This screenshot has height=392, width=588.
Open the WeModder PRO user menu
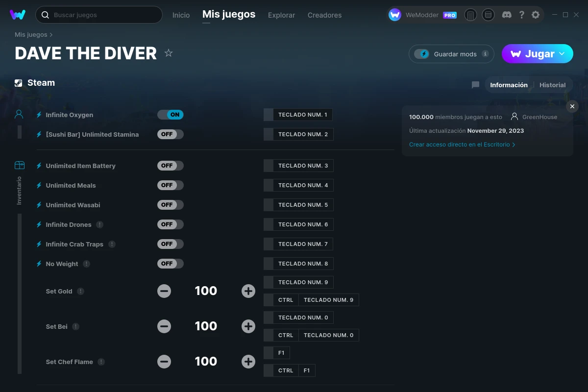click(422, 15)
